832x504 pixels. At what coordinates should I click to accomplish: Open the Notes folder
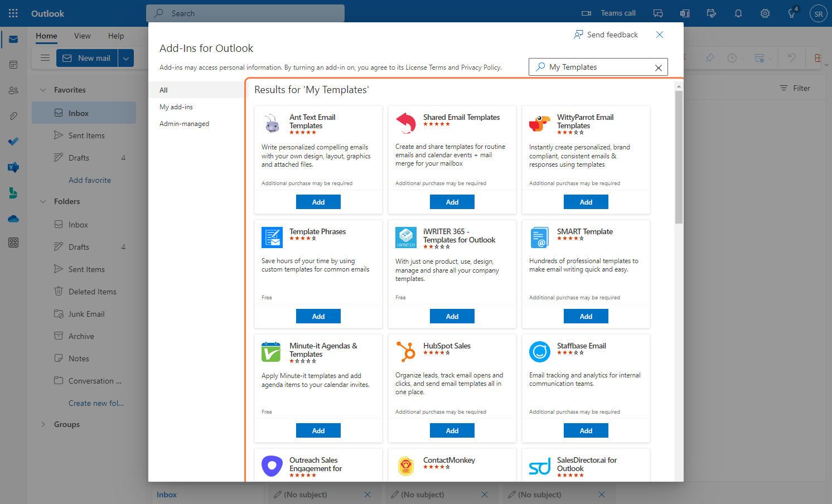coord(84,358)
